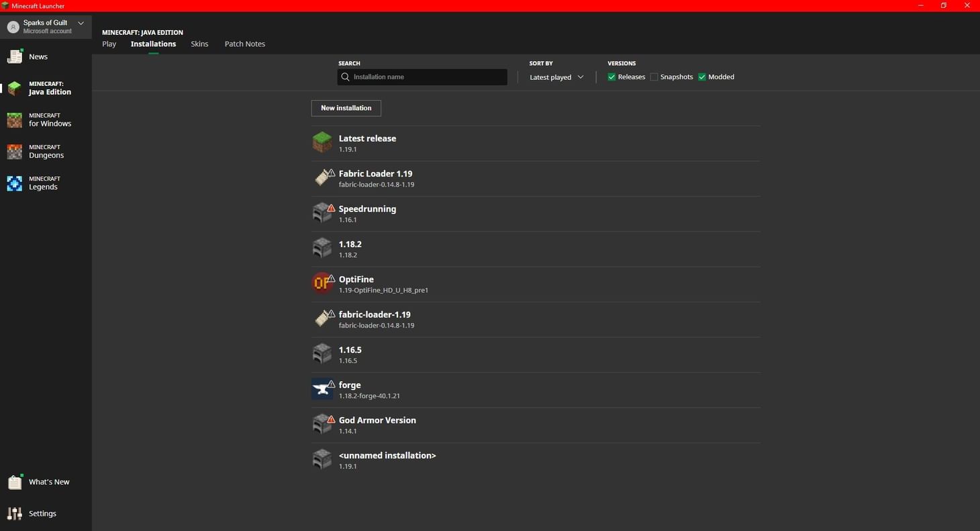Image resolution: width=980 pixels, height=531 pixels.
Task: Open the Latest played sort dropdown
Action: (556, 77)
